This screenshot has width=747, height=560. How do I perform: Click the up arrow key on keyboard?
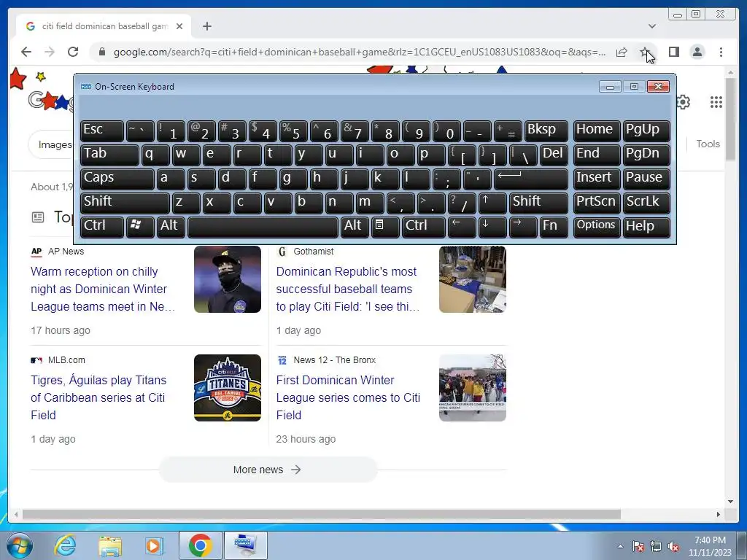492,203
